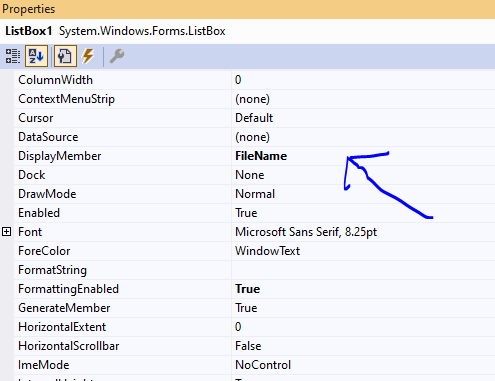Click the Dock value None
This screenshot has height=381, width=495.
point(250,175)
